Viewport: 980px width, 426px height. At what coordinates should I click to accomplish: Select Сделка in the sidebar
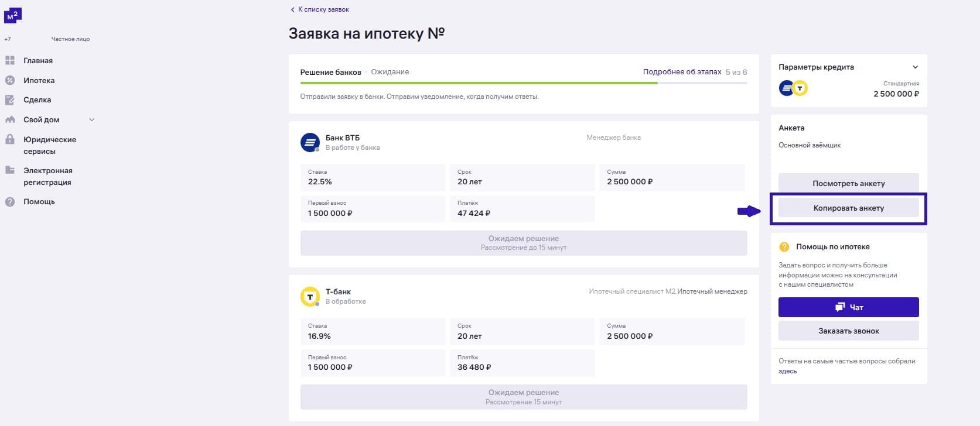pos(37,100)
